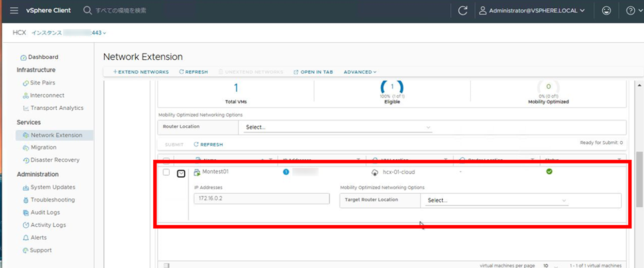The image size is (644, 268).
Task: Select Network Extension in sidebar
Action: (56, 135)
